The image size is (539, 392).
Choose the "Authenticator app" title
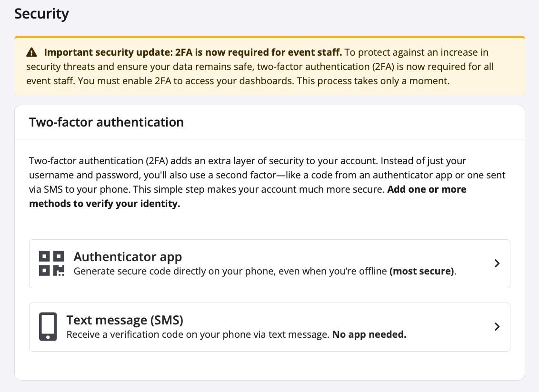128,257
